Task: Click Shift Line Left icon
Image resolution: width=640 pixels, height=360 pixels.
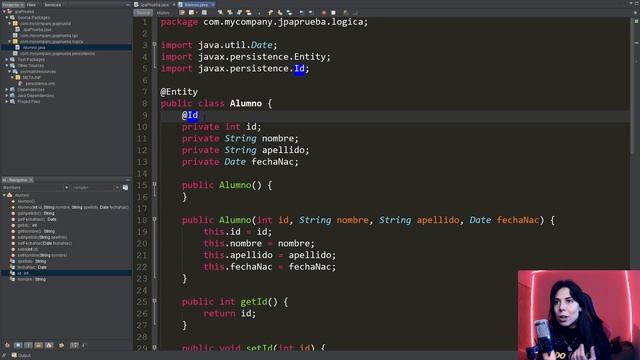Action: (x=301, y=13)
